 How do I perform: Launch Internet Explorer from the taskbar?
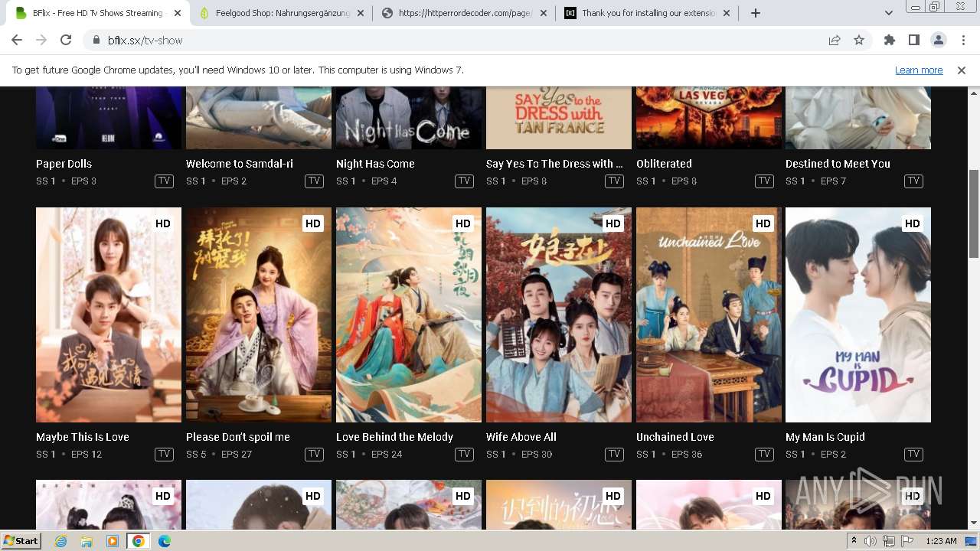(61, 541)
